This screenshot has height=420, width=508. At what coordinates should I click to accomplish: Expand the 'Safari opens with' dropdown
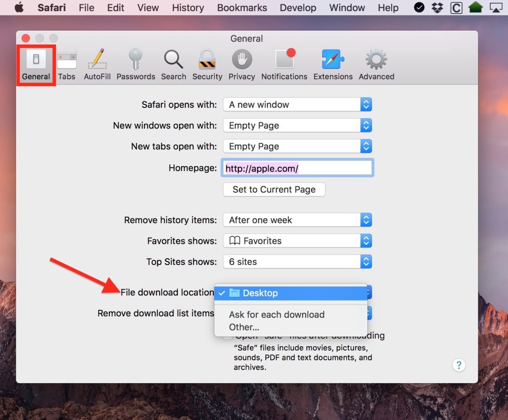pos(297,105)
